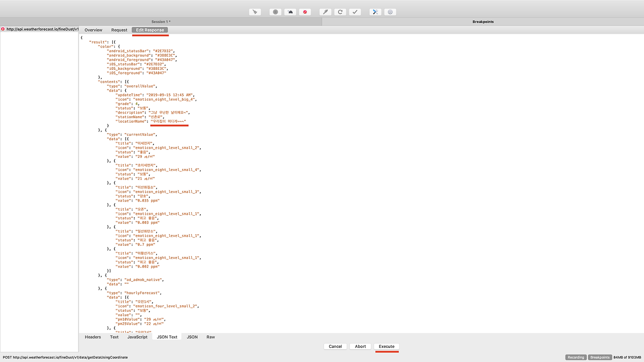Toggle the Breakpoints status indicator
The image size is (644, 362).
coord(600,357)
